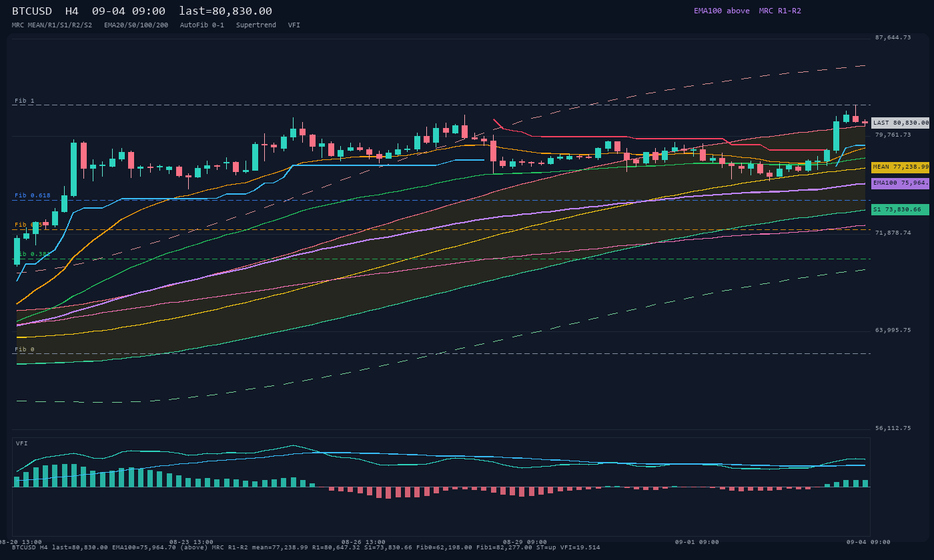Click the yellow MEAN 77,238.99 price tag
This screenshot has height=560, width=934.
901,167
